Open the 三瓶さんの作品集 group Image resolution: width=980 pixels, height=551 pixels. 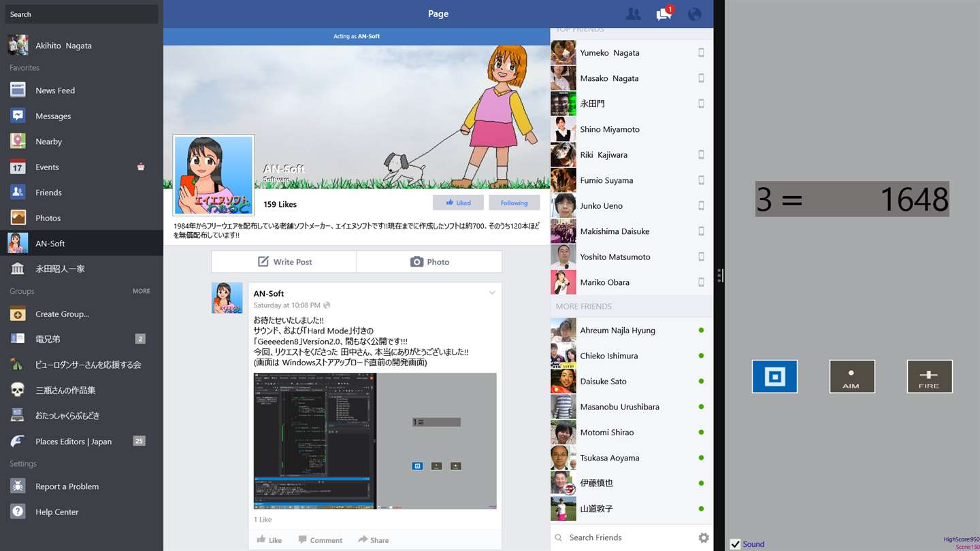point(82,390)
